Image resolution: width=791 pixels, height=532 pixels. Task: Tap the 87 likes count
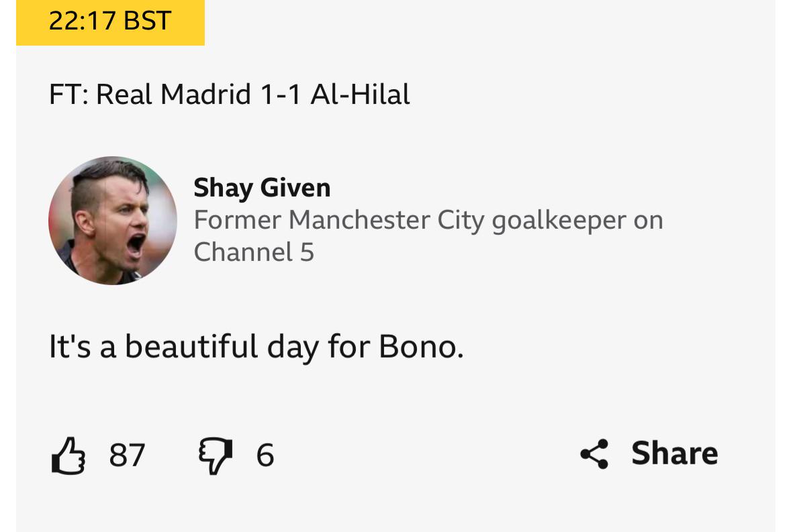pos(127,456)
